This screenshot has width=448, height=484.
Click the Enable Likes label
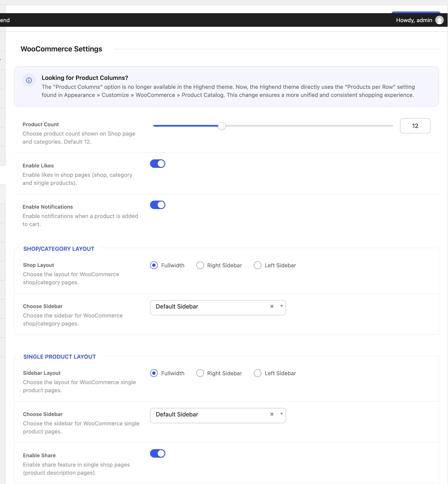(x=38, y=166)
